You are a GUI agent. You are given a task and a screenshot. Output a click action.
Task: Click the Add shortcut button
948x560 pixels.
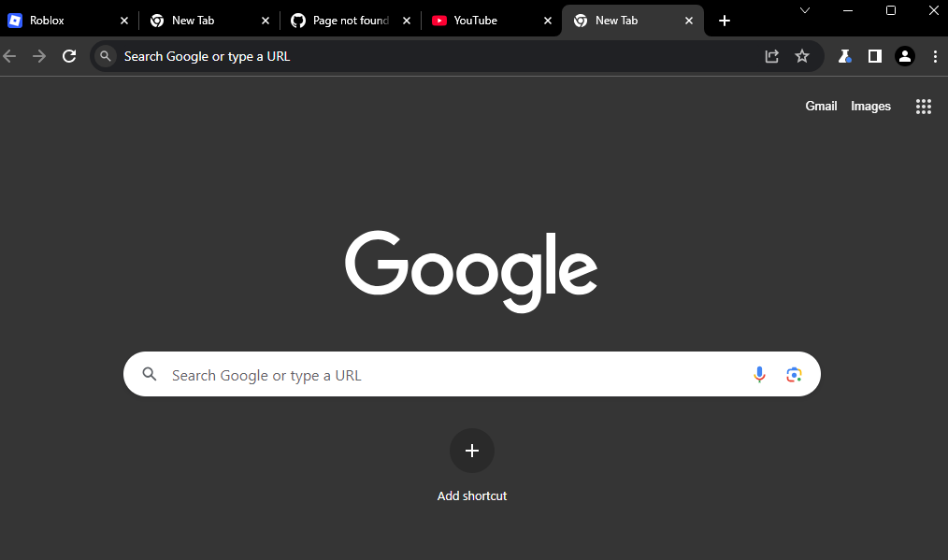coord(472,452)
